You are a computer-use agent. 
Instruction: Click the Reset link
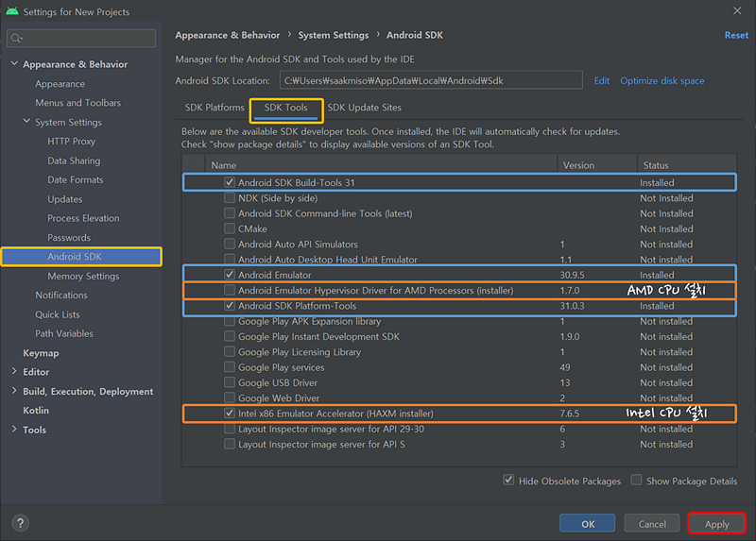(736, 35)
